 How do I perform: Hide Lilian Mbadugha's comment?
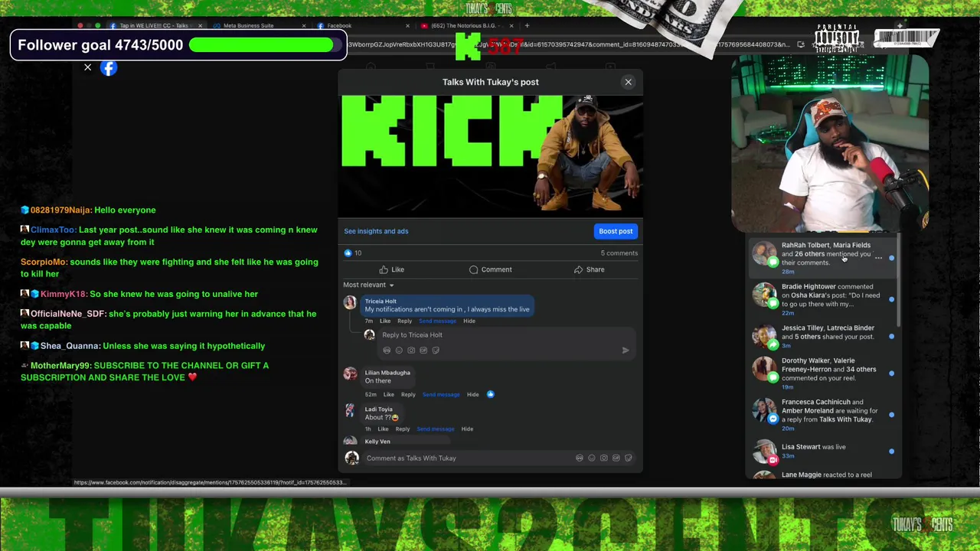point(473,395)
